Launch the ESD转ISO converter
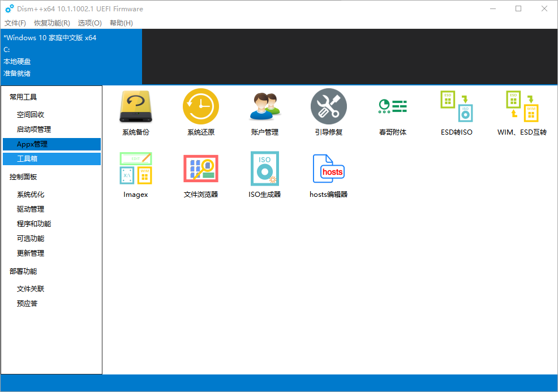This screenshot has width=558, height=392. (x=457, y=107)
